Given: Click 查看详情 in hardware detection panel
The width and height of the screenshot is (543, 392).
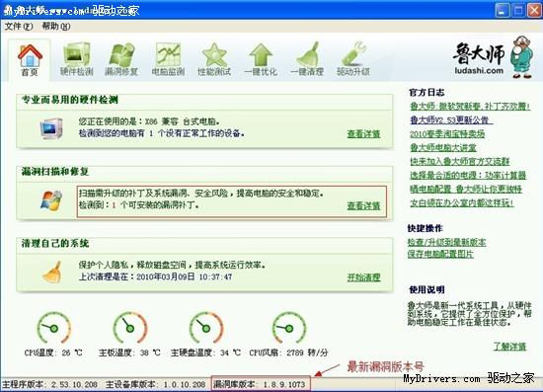Looking at the screenshot, I should point(364,134).
